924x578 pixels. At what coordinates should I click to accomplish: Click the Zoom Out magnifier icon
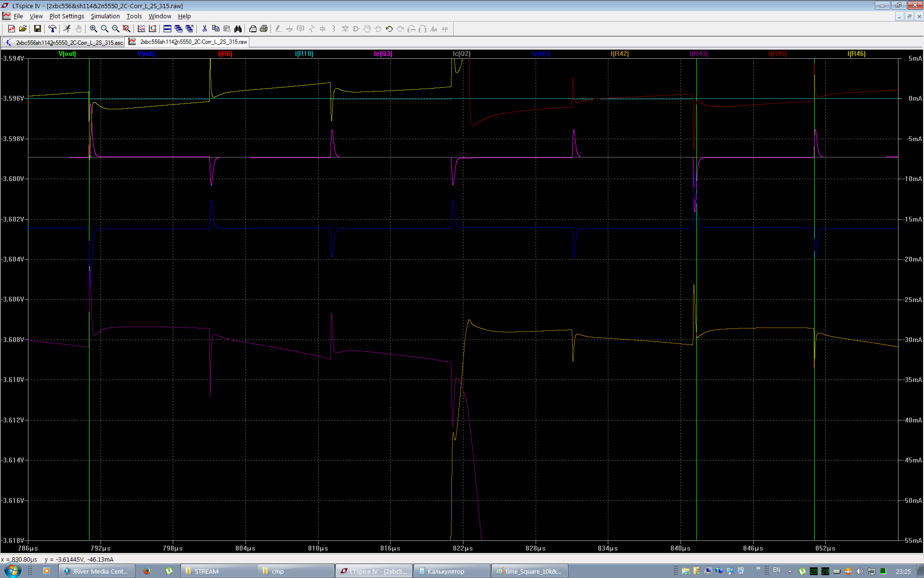tap(115, 29)
